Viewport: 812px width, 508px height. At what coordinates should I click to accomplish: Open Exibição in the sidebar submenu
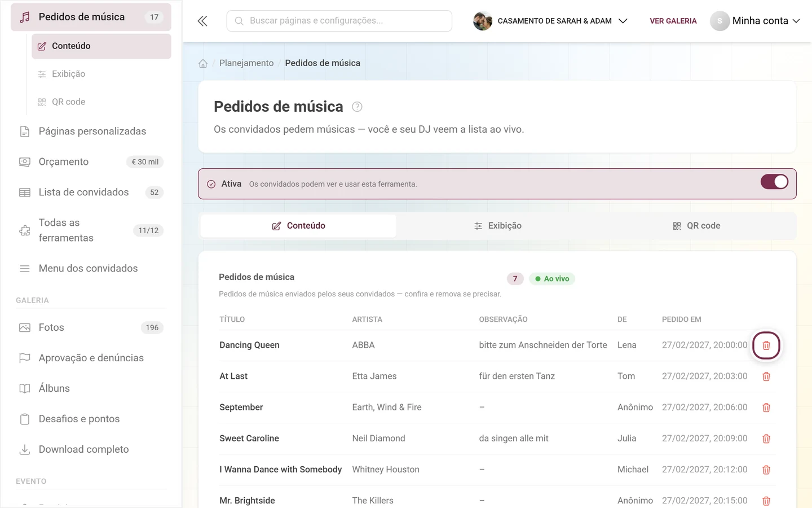click(101, 74)
